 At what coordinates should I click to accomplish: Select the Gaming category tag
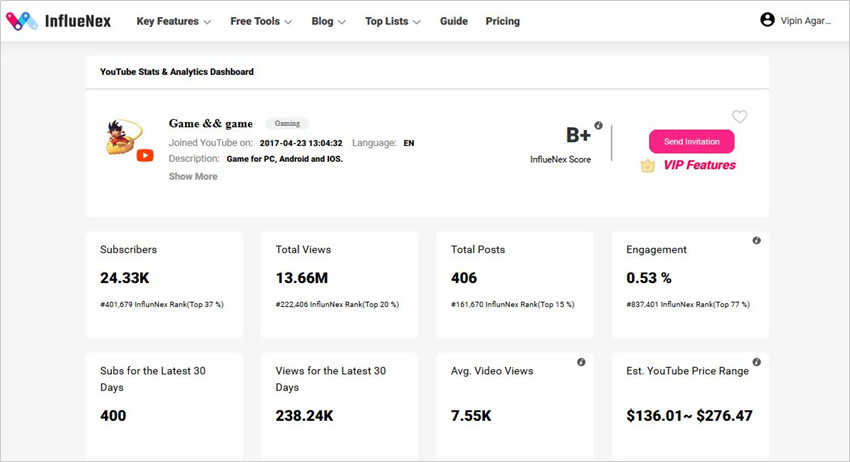point(287,124)
